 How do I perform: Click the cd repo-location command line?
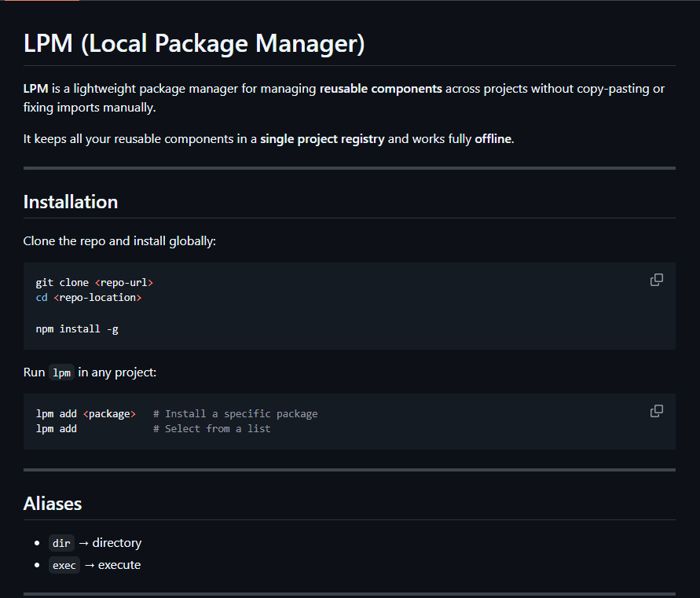click(86, 297)
